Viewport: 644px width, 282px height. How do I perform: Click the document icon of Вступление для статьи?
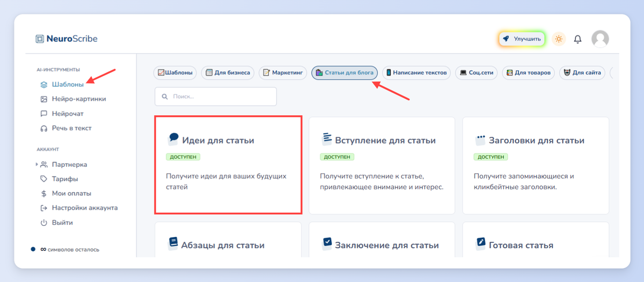tap(326, 139)
